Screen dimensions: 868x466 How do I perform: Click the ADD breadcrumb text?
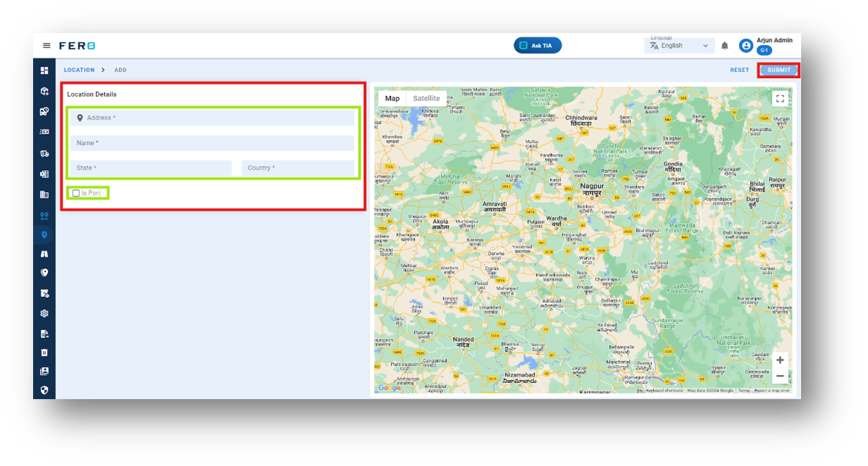[x=120, y=70]
